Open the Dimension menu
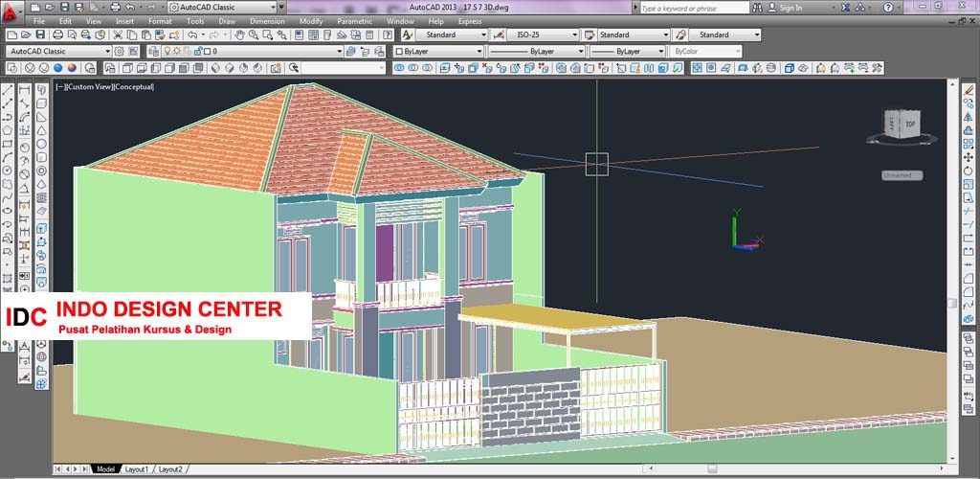980x479 pixels. tap(267, 21)
